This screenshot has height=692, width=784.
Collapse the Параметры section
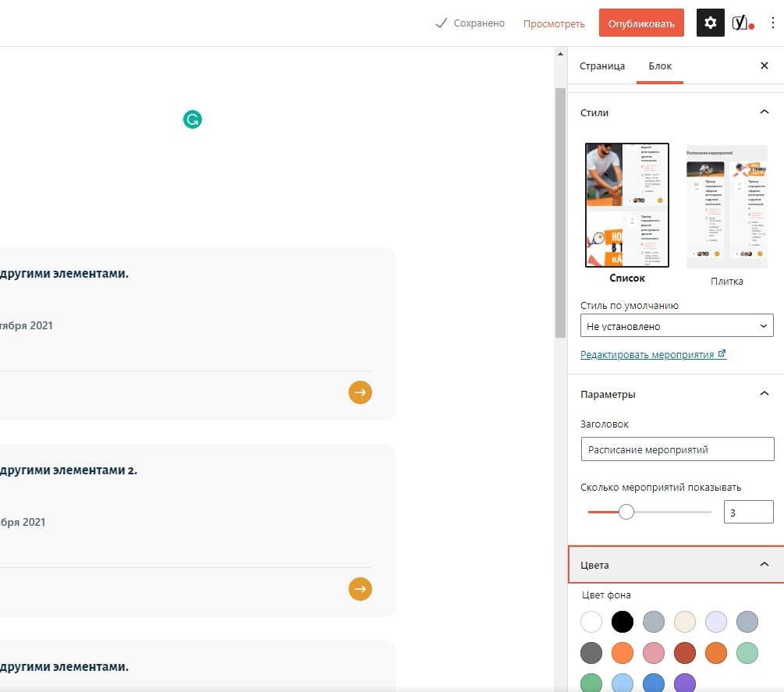(764, 393)
